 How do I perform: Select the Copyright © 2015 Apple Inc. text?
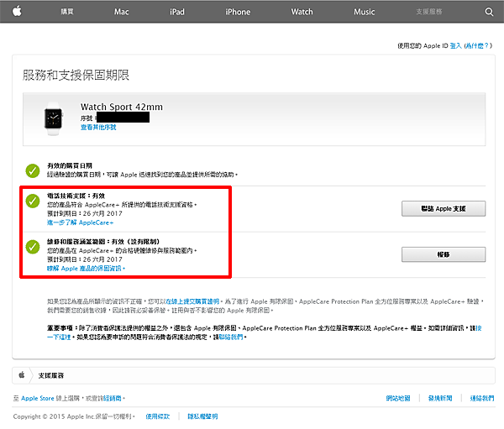point(54,416)
